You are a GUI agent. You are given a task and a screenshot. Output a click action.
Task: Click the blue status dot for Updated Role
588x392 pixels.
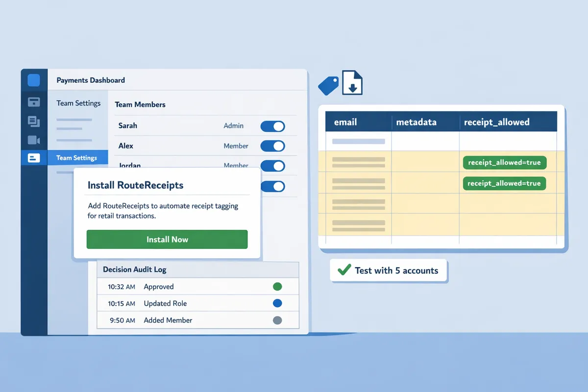[x=277, y=303]
